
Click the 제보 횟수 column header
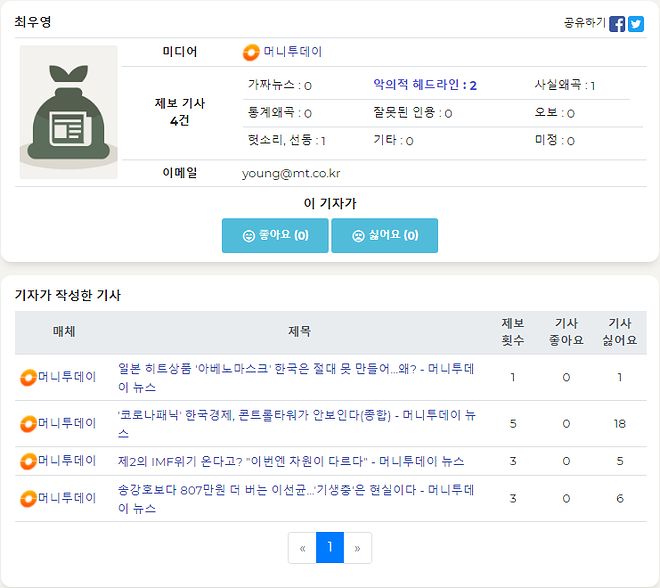pyautogui.click(x=513, y=332)
